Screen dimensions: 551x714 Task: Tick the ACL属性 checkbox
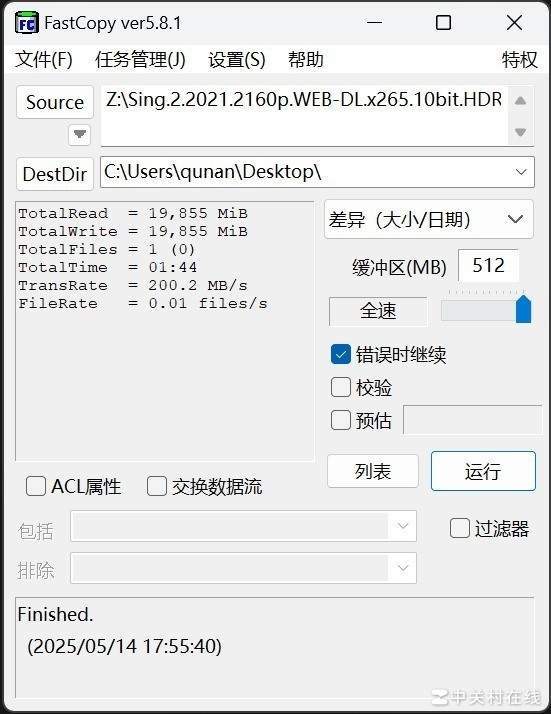point(36,486)
